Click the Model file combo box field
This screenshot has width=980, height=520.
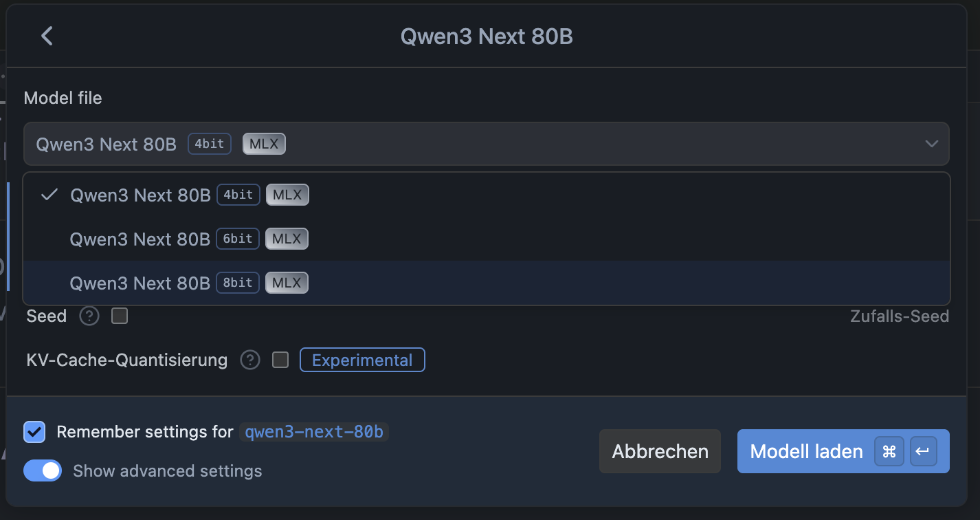coord(486,144)
